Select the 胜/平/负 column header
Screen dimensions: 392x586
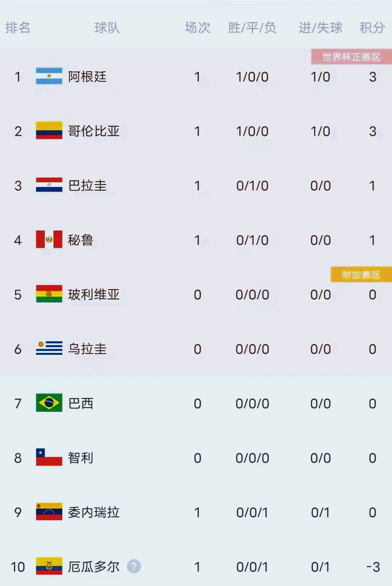click(252, 28)
